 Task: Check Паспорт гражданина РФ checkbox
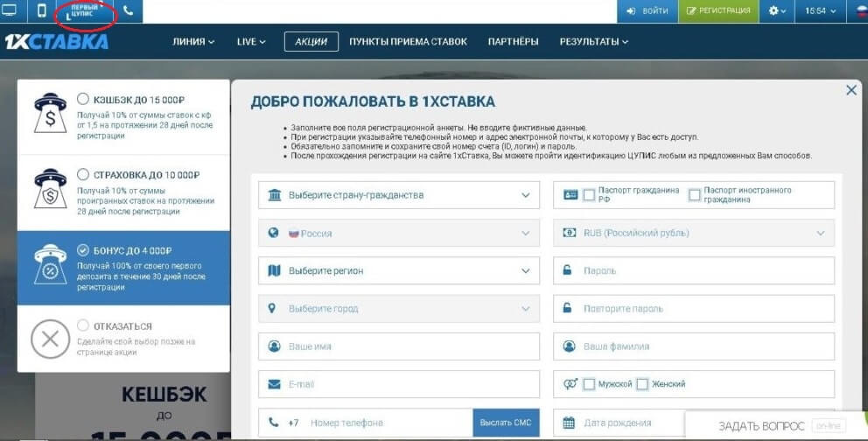pyautogui.click(x=589, y=195)
